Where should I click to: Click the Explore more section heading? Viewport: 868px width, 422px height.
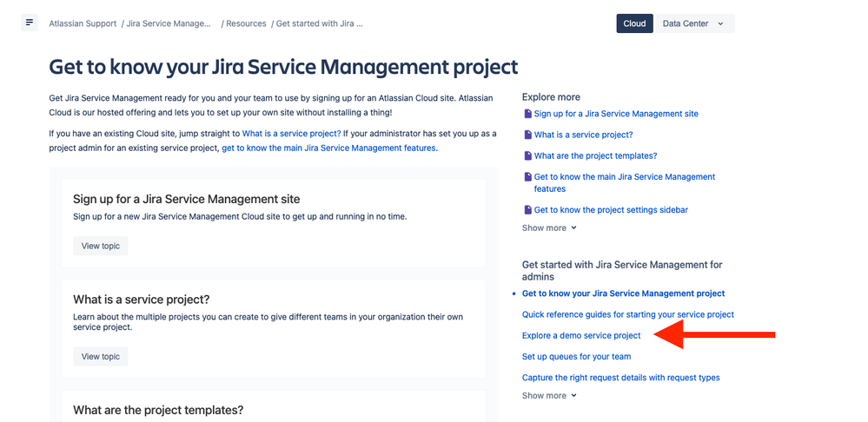coord(551,97)
